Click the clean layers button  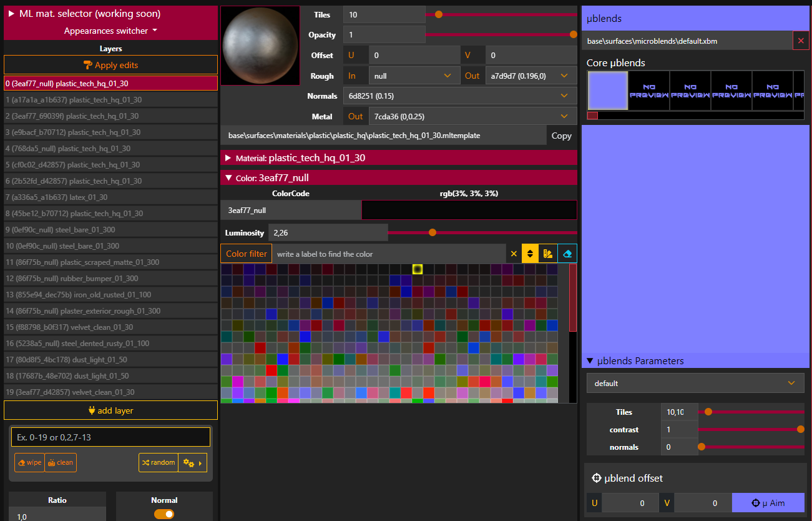(x=61, y=462)
